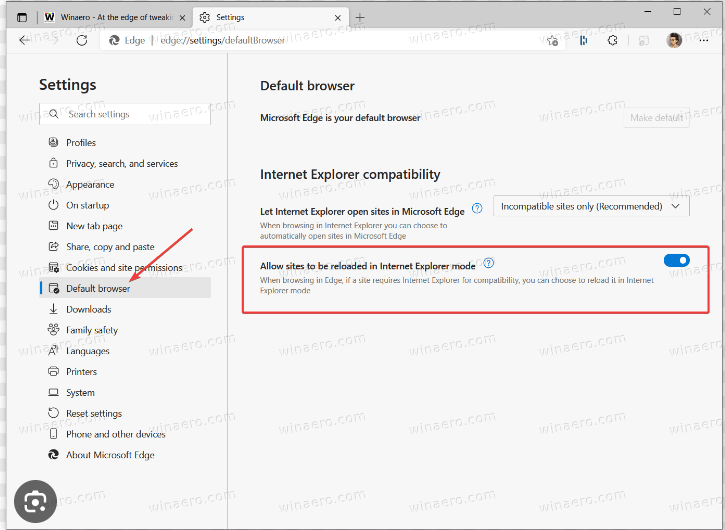This screenshot has width=725, height=530.
Task: Open the visual search camera button
Action: [35, 502]
